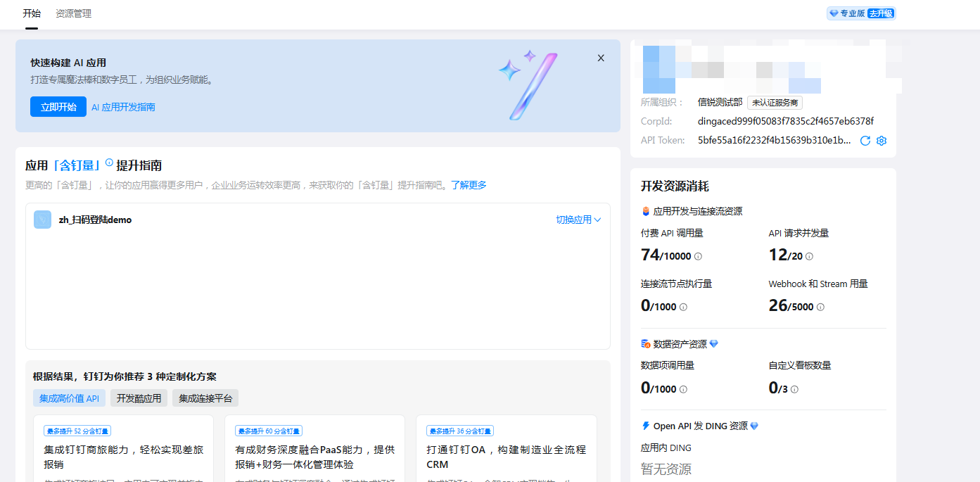Click the API 请求并发量 label

798,233
